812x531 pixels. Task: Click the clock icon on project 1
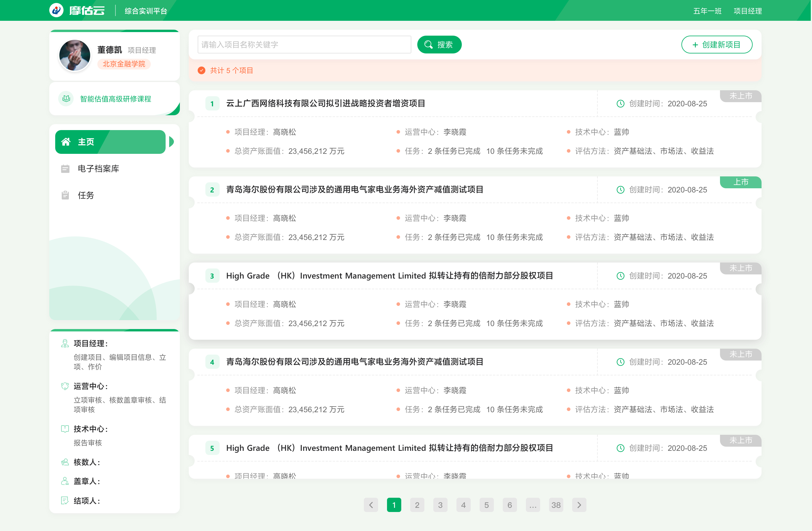(x=620, y=104)
